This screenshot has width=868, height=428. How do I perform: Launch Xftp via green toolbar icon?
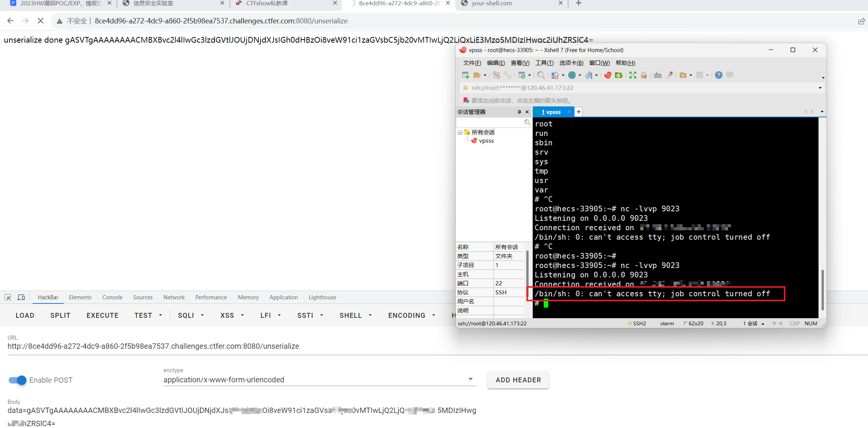[x=619, y=75]
